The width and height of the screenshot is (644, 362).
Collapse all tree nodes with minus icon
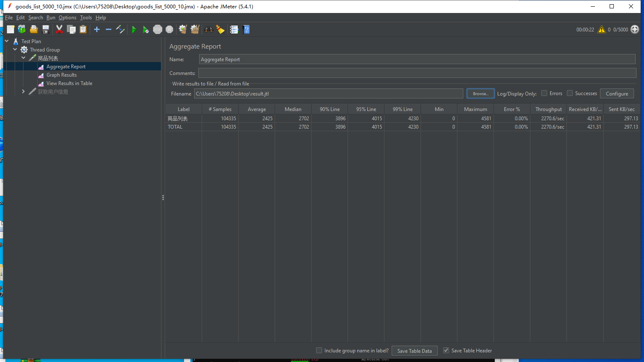pos(108,29)
